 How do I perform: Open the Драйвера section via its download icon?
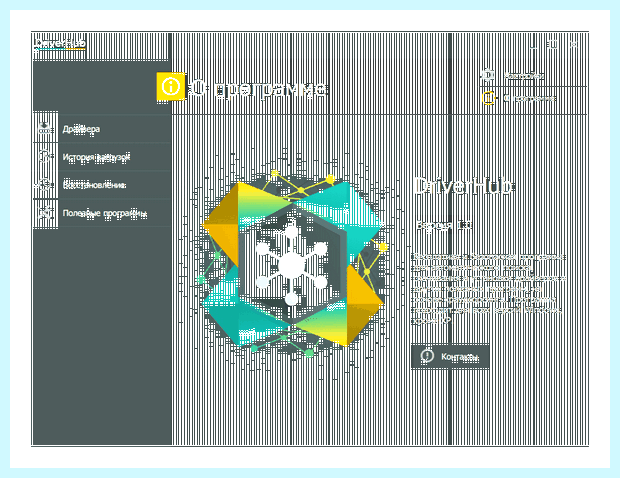click(x=45, y=128)
